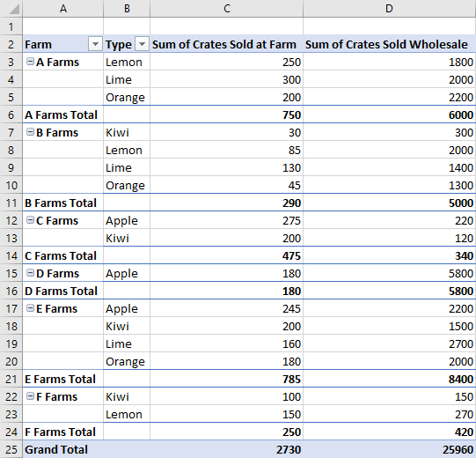This screenshot has width=476, height=458.
Task: Collapse the C Farms group
Action: tap(30, 220)
